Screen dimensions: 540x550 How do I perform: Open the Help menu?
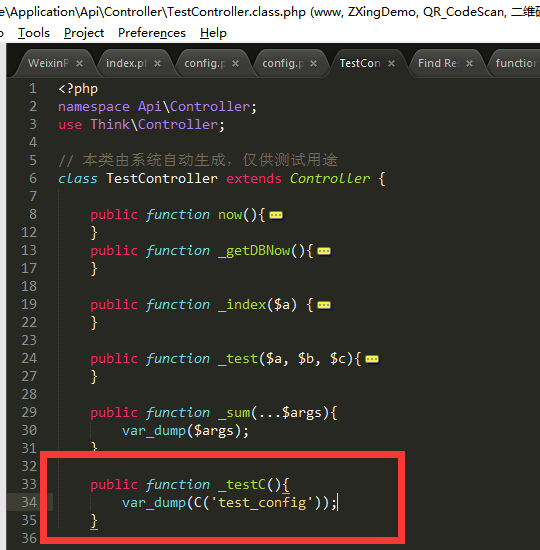pyautogui.click(x=213, y=33)
